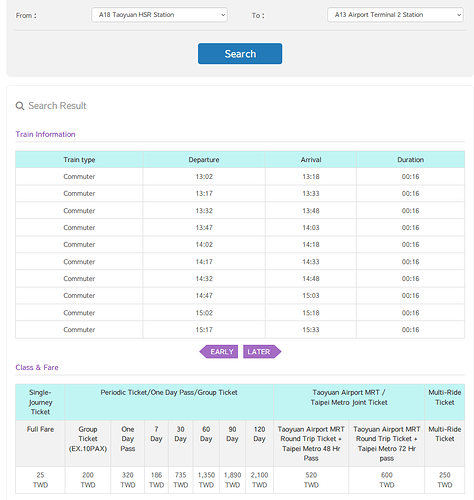Click the Arrival column header
This screenshot has width=474, height=500.
(311, 160)
